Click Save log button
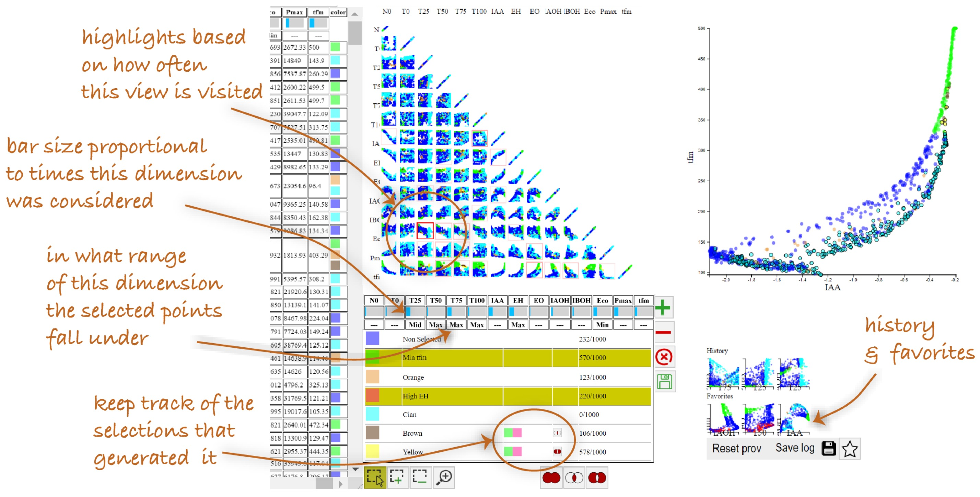 [795, 448]
